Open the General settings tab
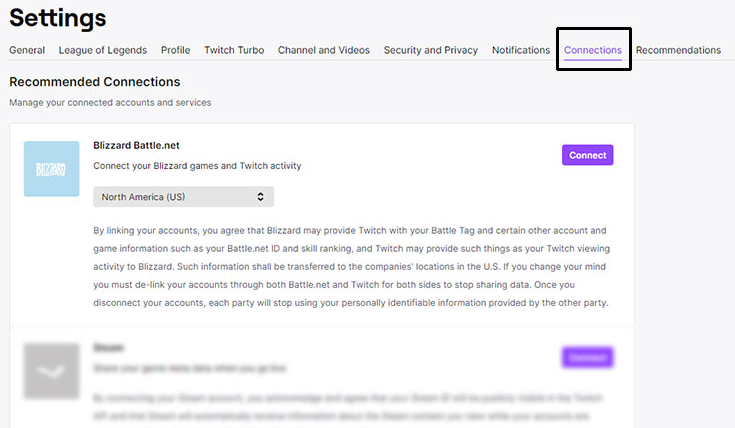This screenshot has height=428, width=735. tap(27, 50)
